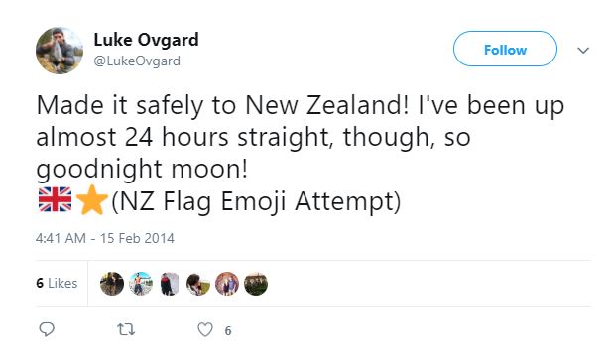Open the 4:41 AM - 15 Feb 2014 timestamp
The height and width of the screenshot is (364, 611).
[x=105, y=238]
